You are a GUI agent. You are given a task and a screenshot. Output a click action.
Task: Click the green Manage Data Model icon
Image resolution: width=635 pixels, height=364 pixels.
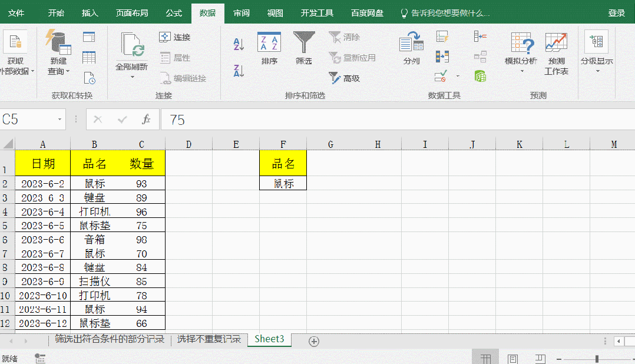pyautogui.click(x=480, y=76)
